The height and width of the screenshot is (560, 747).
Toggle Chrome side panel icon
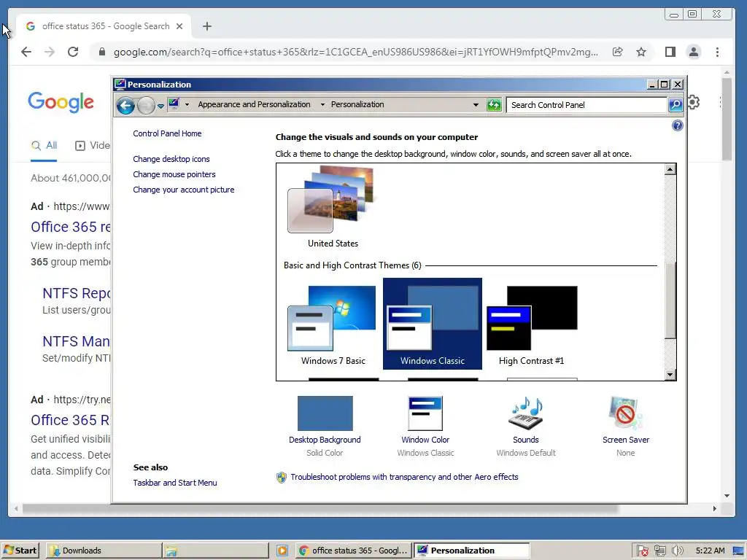pyautogui.click(x=670, y=52)
